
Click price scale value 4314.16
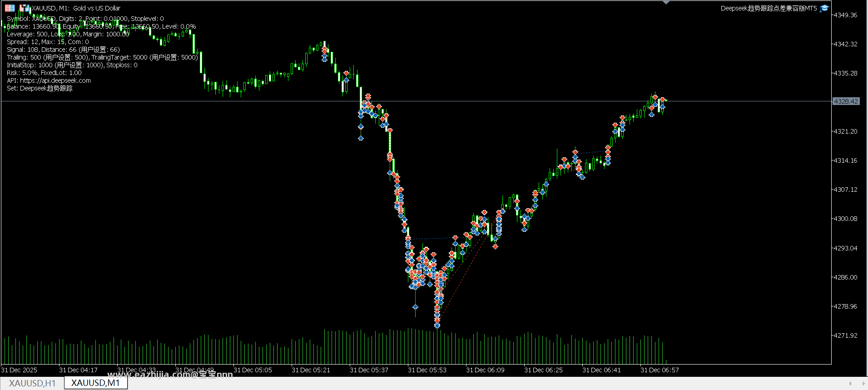pos(845,160)
